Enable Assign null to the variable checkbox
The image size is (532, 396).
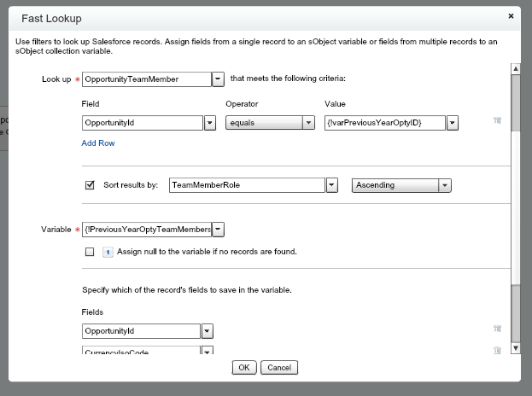coord(90,252)
